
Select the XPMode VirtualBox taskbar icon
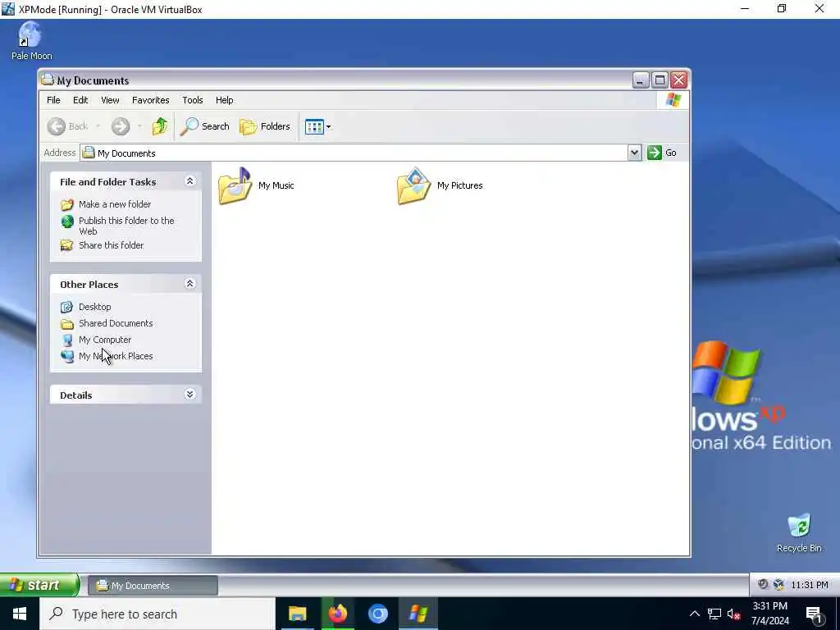418,614
